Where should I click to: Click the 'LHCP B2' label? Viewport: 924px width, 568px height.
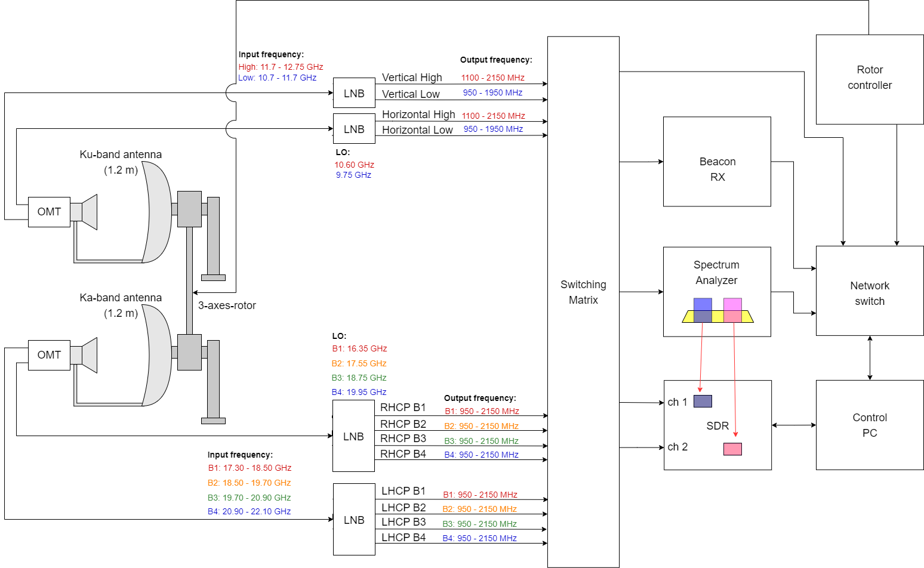point(404,508)
